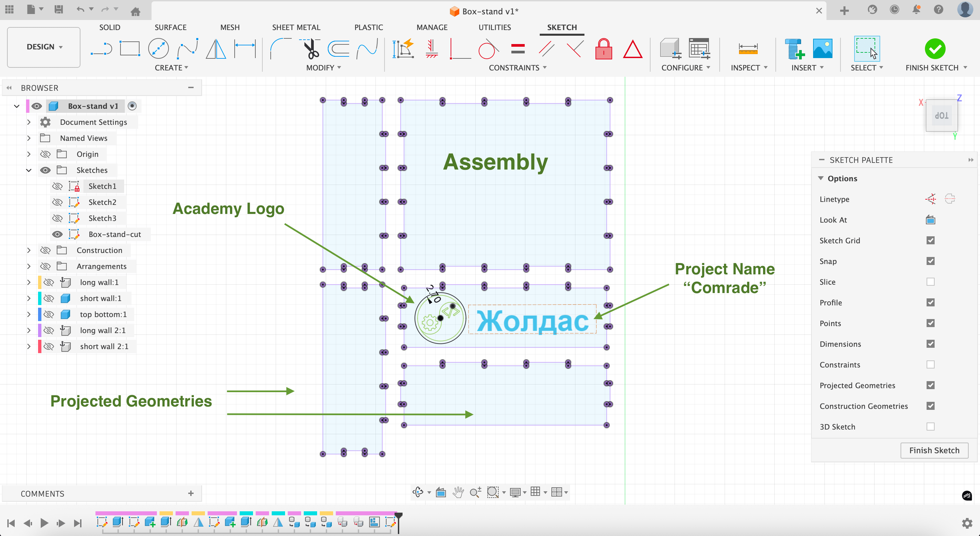Choose the Sketch Dimension tool
Image resolution: width=980 pixels, height=536 pixels.
245,49
